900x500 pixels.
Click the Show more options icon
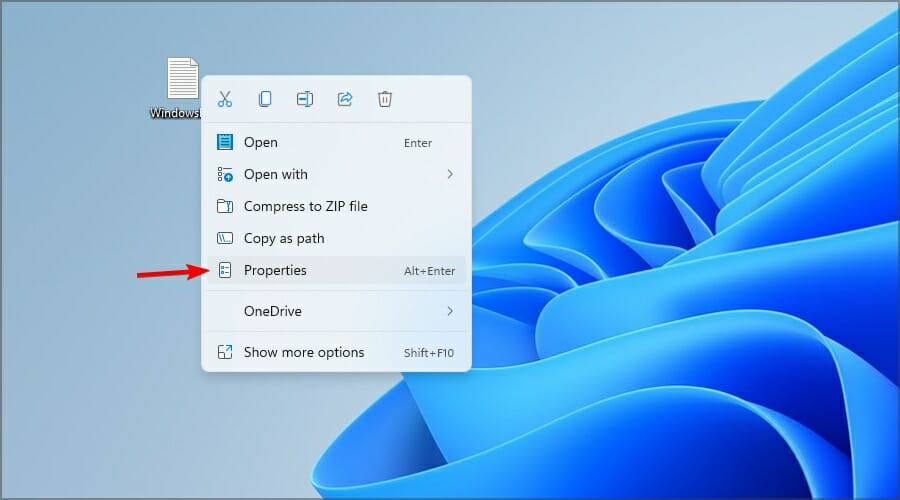click(225, 352)
